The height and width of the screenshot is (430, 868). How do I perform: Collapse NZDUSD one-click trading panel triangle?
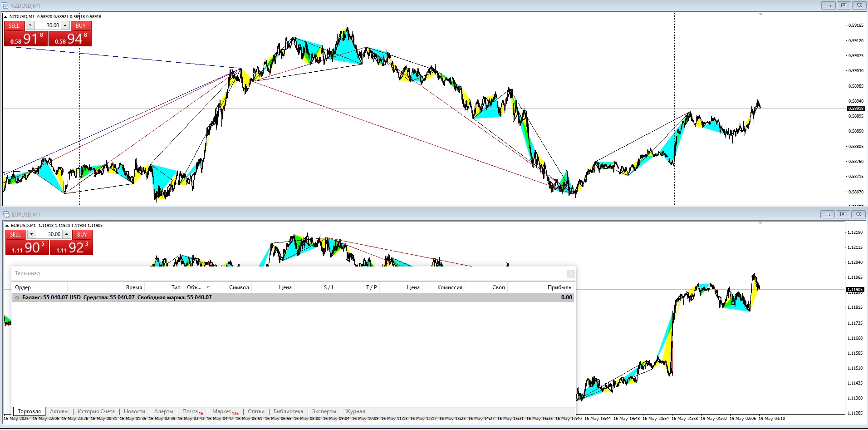(x=6, y=17)
